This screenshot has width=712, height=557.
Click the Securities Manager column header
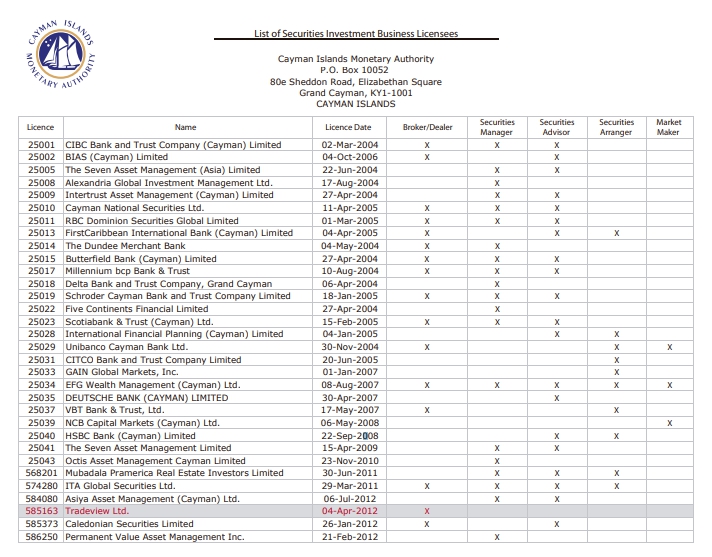click(497, 127)
